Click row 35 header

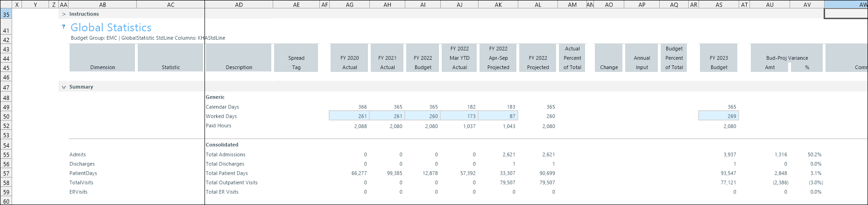click(x=6, y=14)
